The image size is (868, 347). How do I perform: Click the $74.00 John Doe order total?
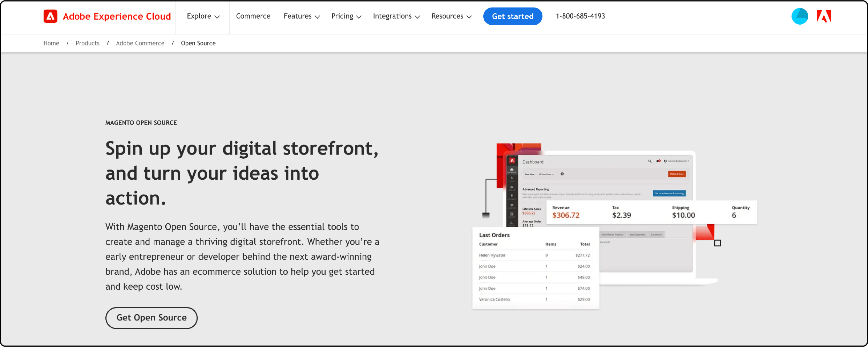(x=584, y=289)
